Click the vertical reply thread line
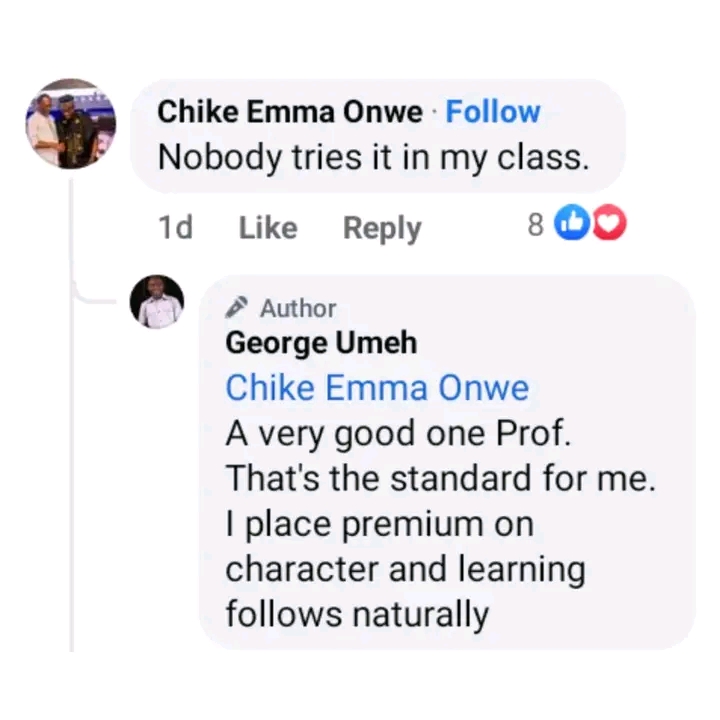Image resolution: width=720 pixels, height=720 pixels. (x=71, y=450)
